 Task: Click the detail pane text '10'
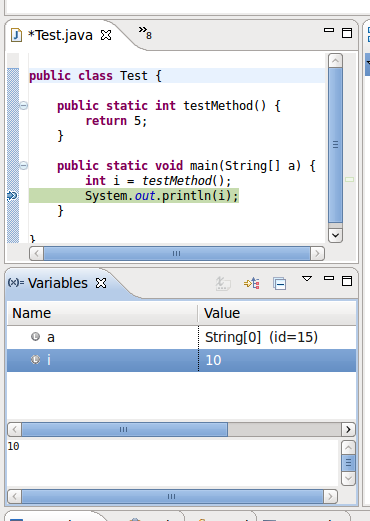click(13, 446)
